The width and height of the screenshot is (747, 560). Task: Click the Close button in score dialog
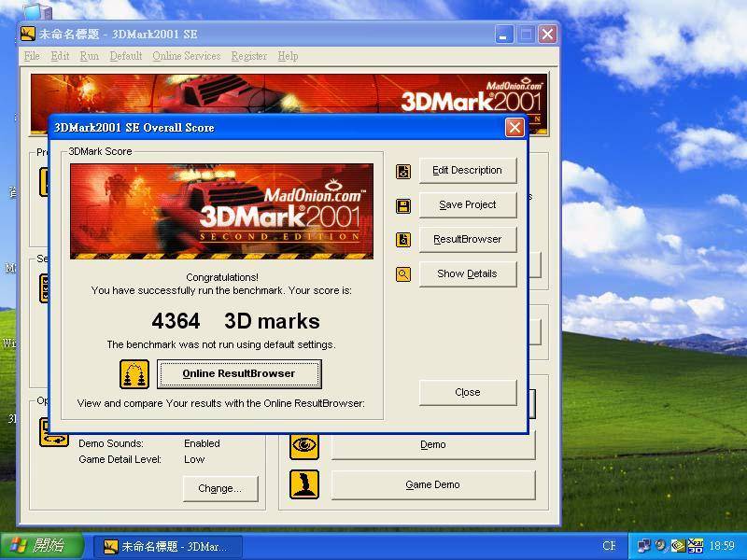468,392
